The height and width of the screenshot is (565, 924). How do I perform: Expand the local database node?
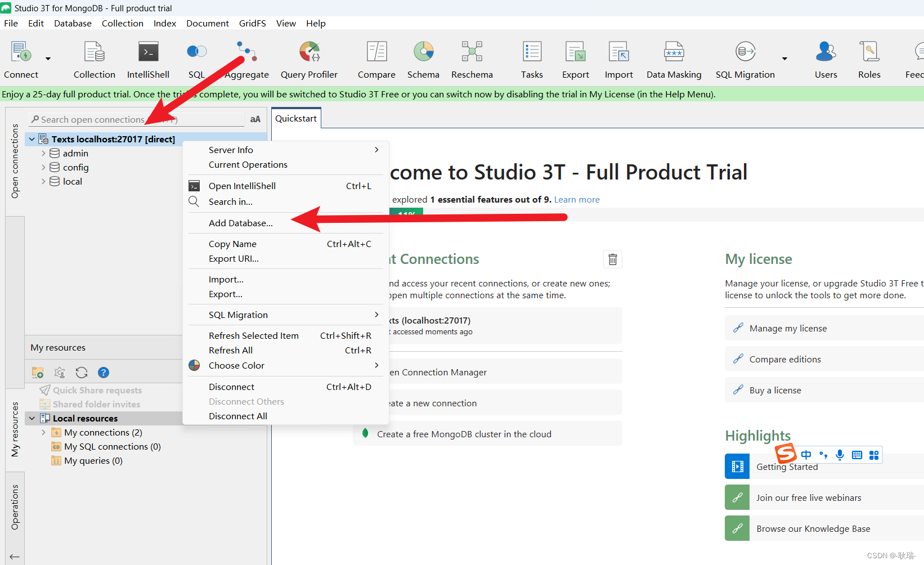[x=43, y=181]
